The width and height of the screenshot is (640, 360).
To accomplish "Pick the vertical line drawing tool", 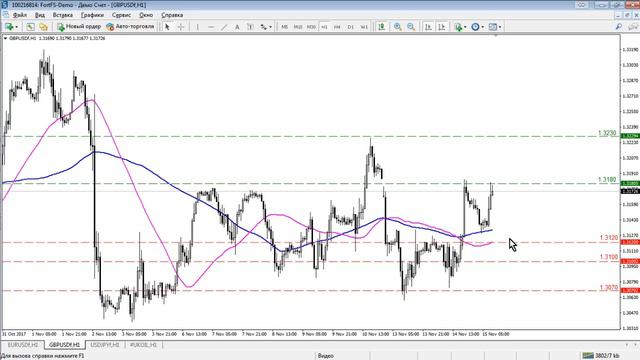I will click(x=198, y=27).
